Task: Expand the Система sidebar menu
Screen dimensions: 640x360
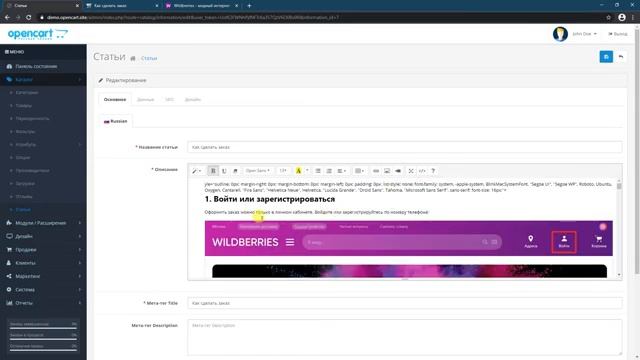Action: tap(43, 289)
